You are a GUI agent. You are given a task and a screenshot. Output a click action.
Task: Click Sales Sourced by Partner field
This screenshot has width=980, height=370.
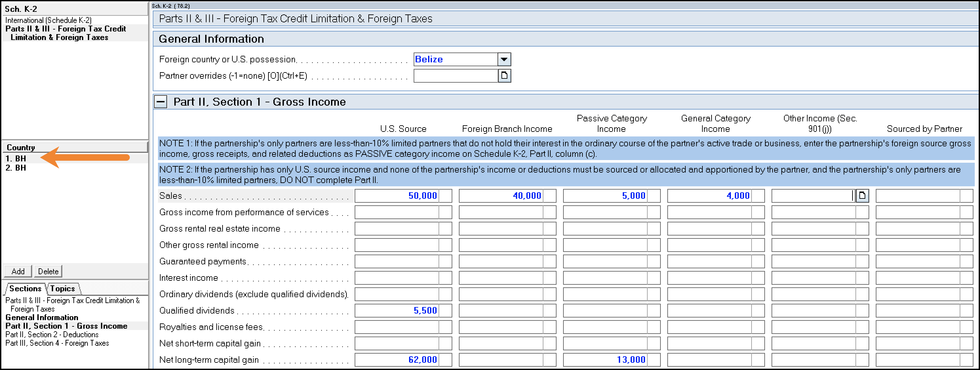(x=918, y=195)
